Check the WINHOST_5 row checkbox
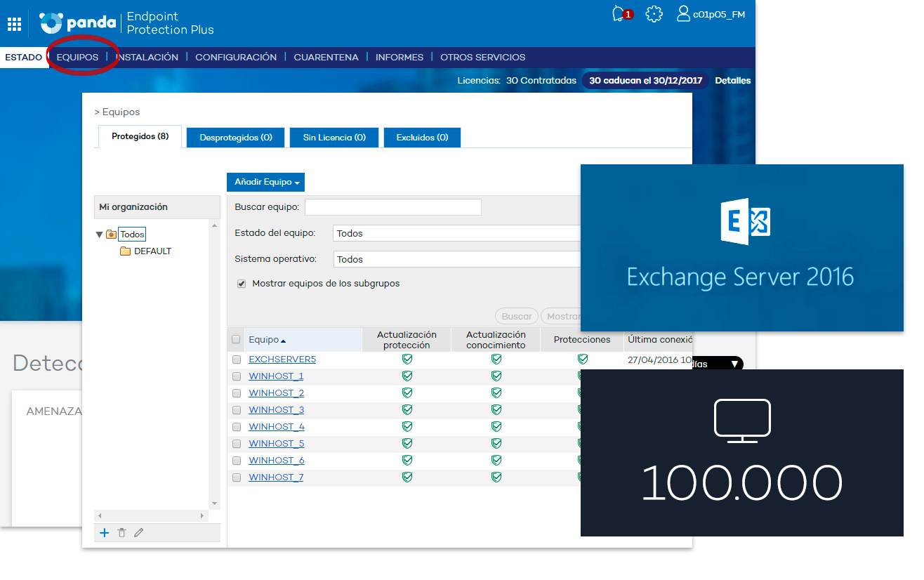Image resolution: width=924 pixels, height=580 pixels. [236, 444]
